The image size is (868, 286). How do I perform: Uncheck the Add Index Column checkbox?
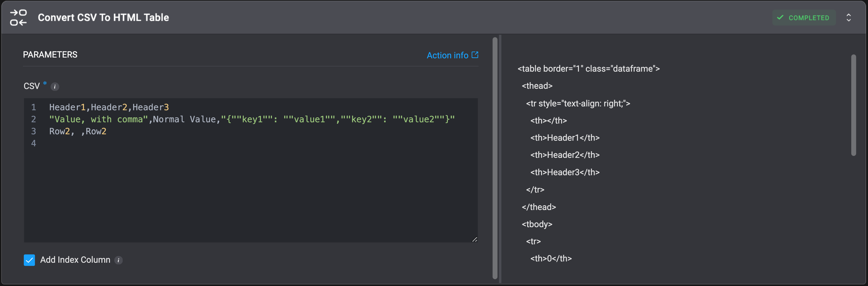pyautogui.click(x=29, y=260)
